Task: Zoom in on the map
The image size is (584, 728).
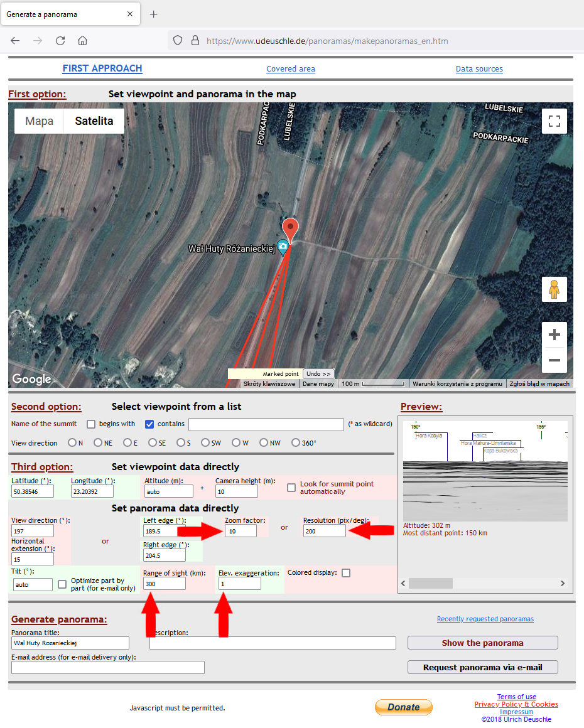Action: click(554, 335)
